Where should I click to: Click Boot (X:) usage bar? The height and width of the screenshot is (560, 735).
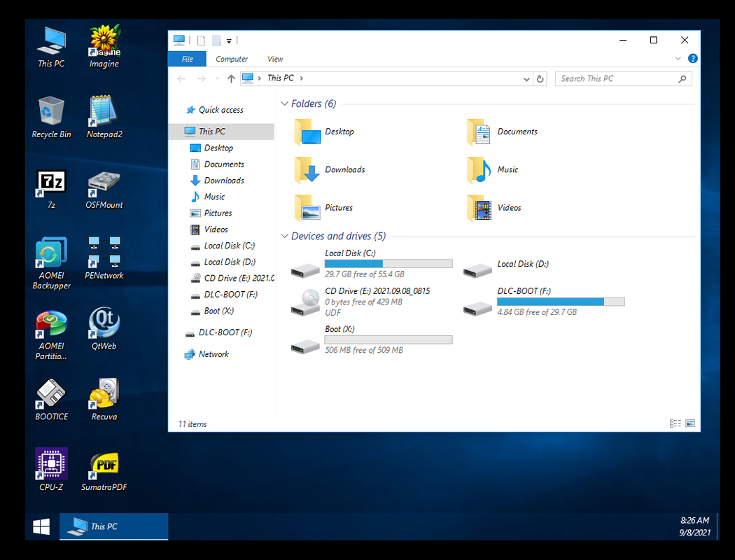click(x=388, y=339)
